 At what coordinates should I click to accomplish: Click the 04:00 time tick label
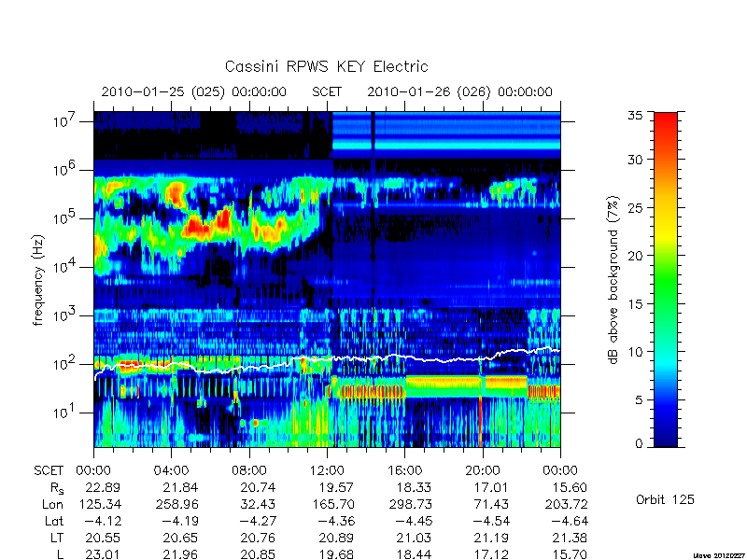pos(171,470)
